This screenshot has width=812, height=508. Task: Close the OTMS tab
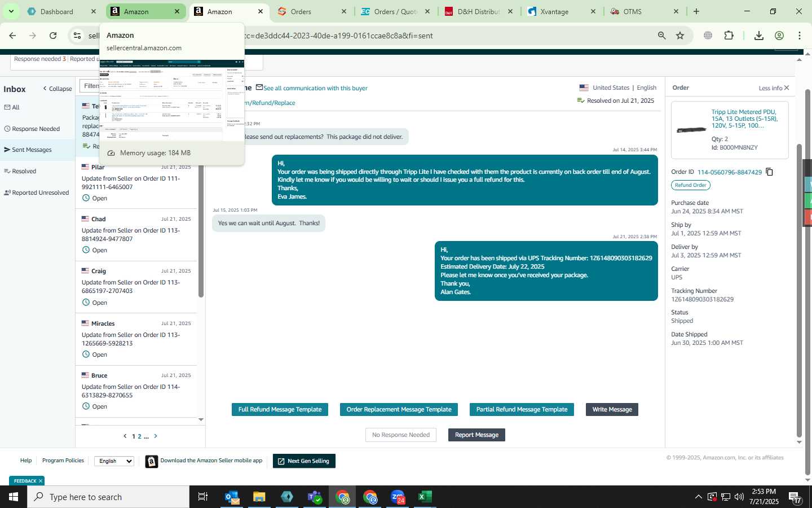point(676,11)
